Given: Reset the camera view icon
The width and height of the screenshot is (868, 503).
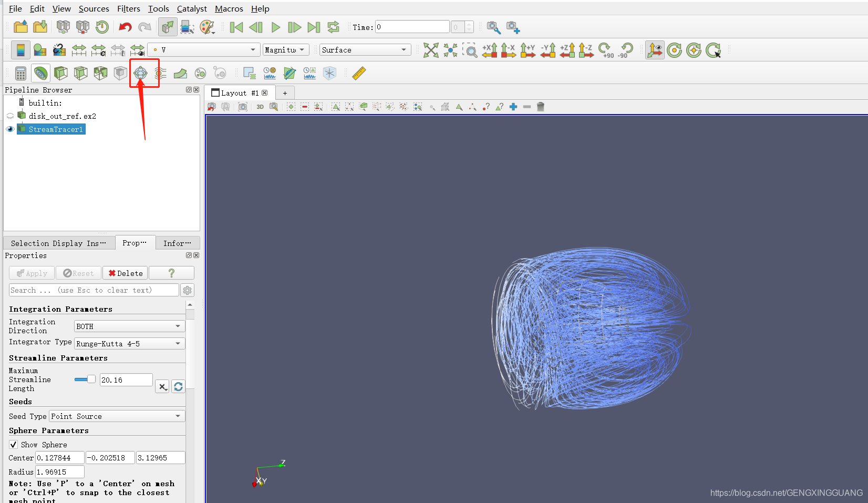Looking at the screenshot, I should click(x=431, y=50).
